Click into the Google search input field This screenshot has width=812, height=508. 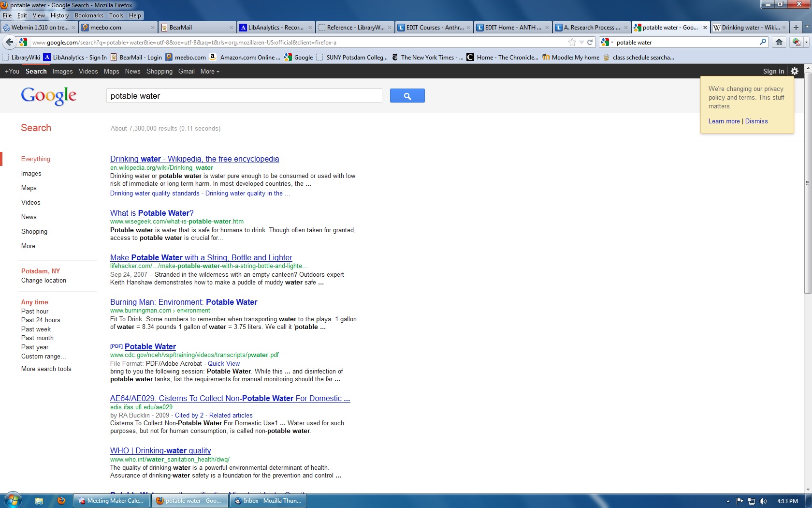coord(244,96)
